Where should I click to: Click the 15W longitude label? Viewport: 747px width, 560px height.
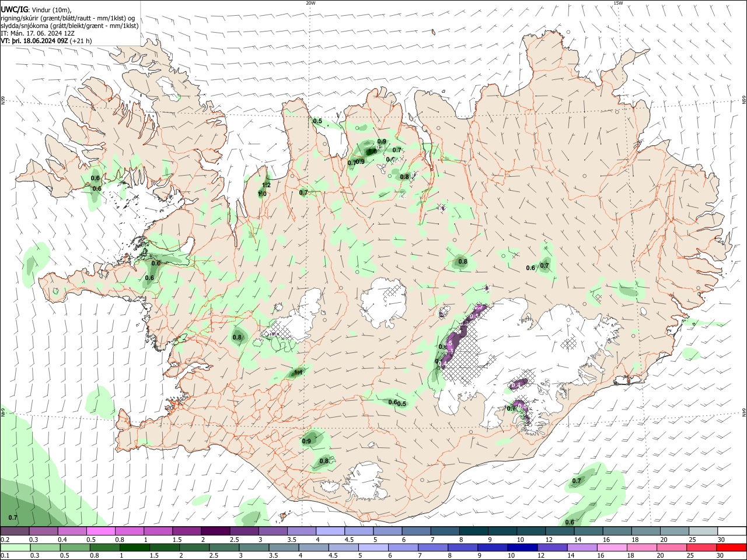click(618, 3)
